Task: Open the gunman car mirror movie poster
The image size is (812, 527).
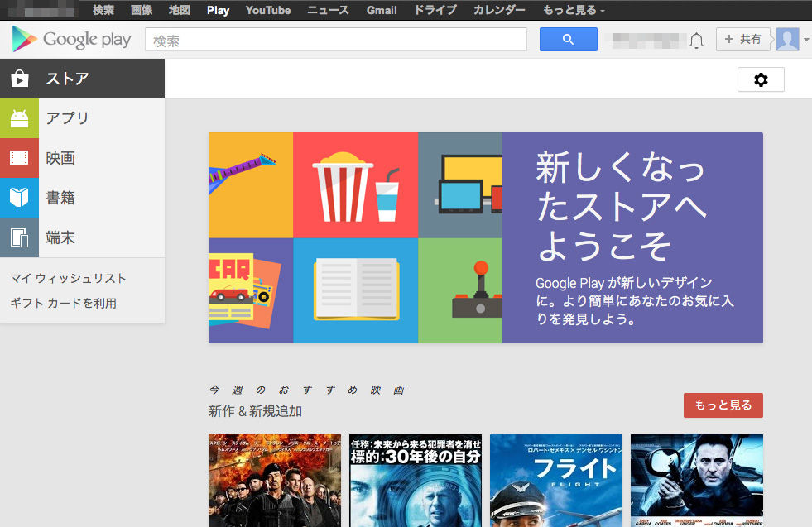Action: 697,481
